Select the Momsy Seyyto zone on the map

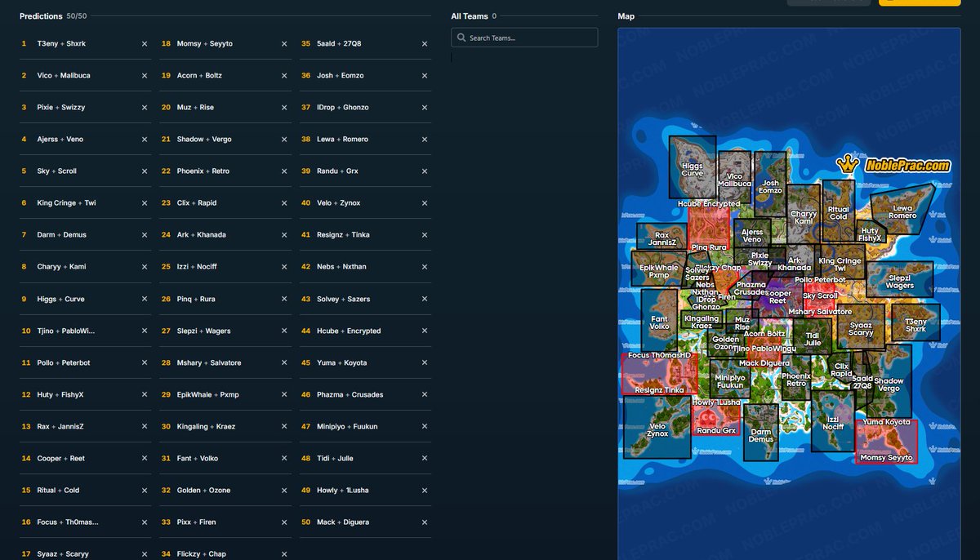(886, 443)
